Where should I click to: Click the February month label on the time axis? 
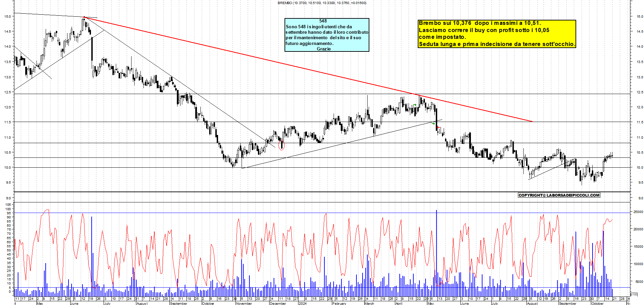click(339, 303)
